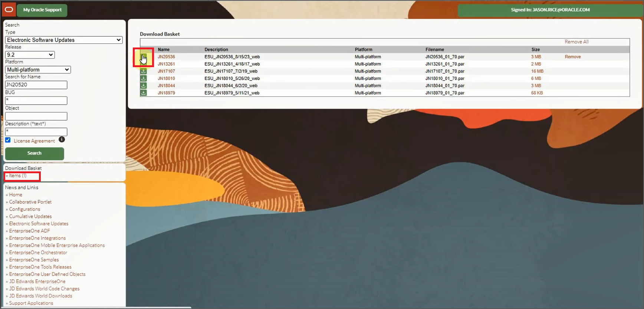Screen dimensions: 644x309
Task: Open JD Edwards EnterpriseOne link
Action: point(37,282)
